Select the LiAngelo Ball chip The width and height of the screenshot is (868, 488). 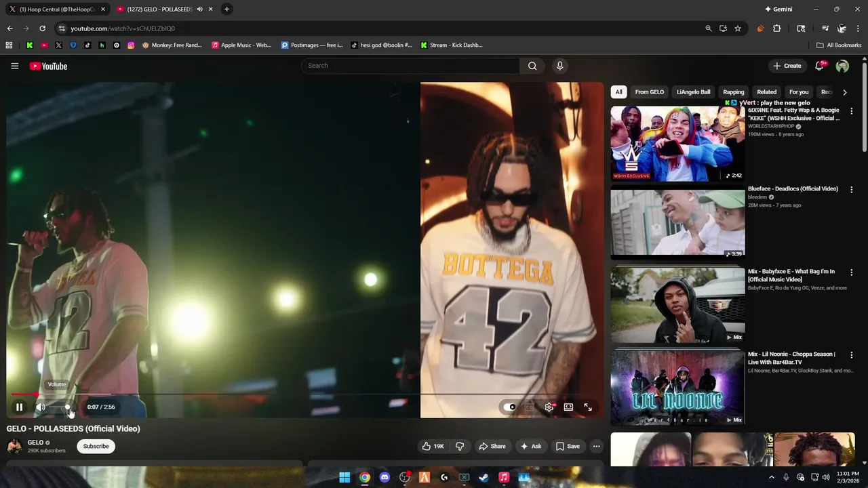click(x=693, y=92)
